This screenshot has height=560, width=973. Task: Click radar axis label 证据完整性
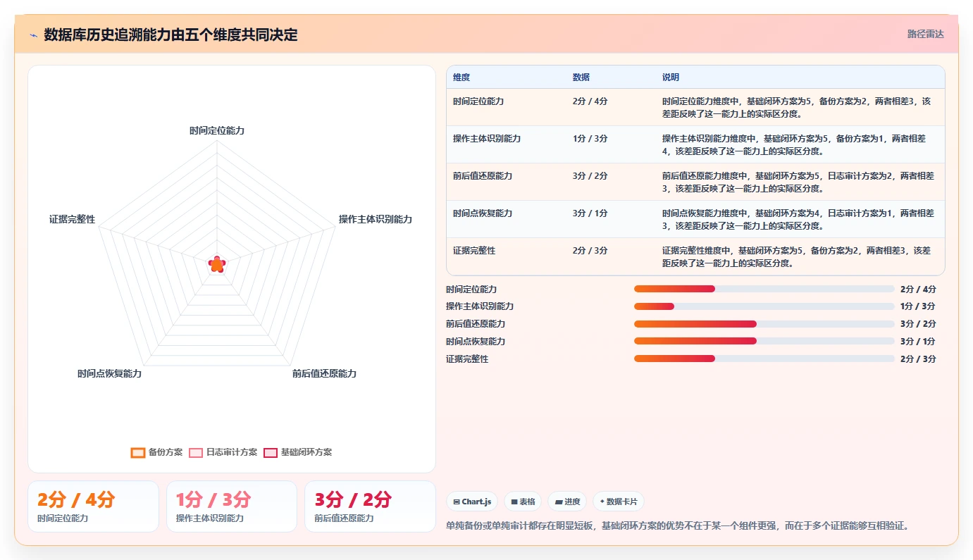pyautogui.click(x=72, y=219)
